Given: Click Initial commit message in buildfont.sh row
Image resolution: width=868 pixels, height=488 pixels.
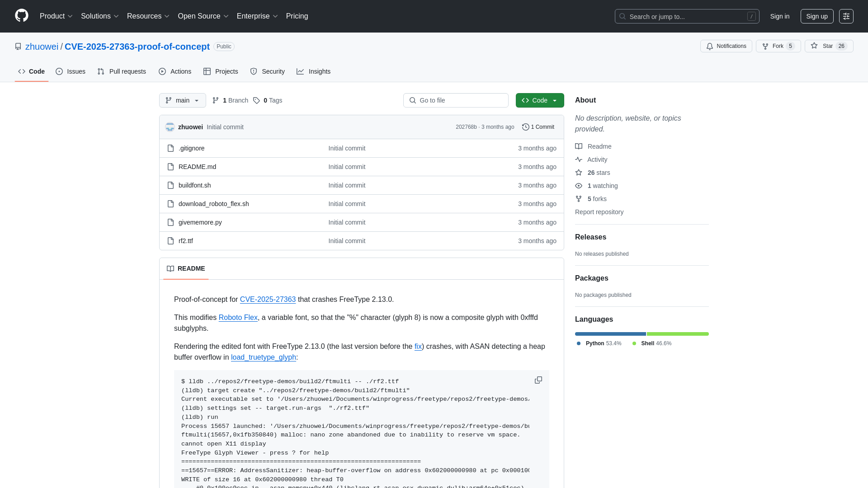Looking at the screenshot, I should point(347,185).
